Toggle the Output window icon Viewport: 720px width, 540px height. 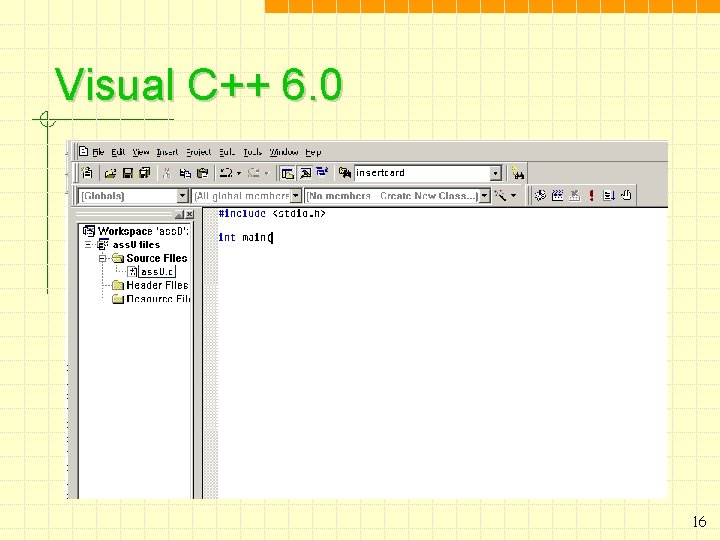pos(305,173)
